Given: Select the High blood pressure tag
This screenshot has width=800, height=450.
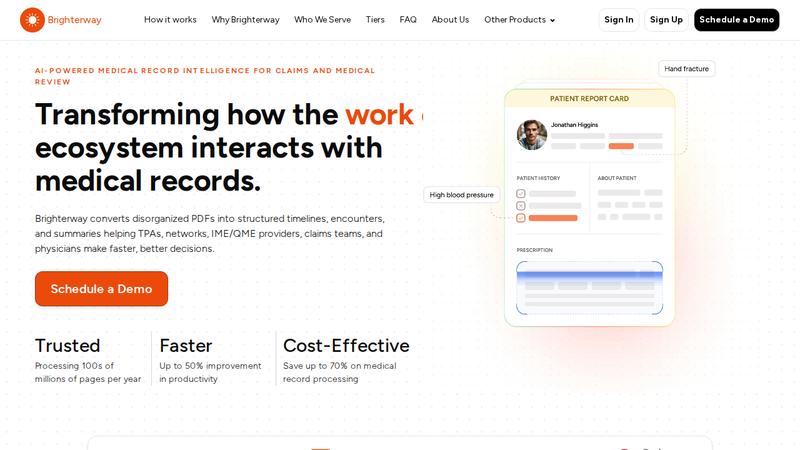Looking at the screenshot, I should 461,195.
